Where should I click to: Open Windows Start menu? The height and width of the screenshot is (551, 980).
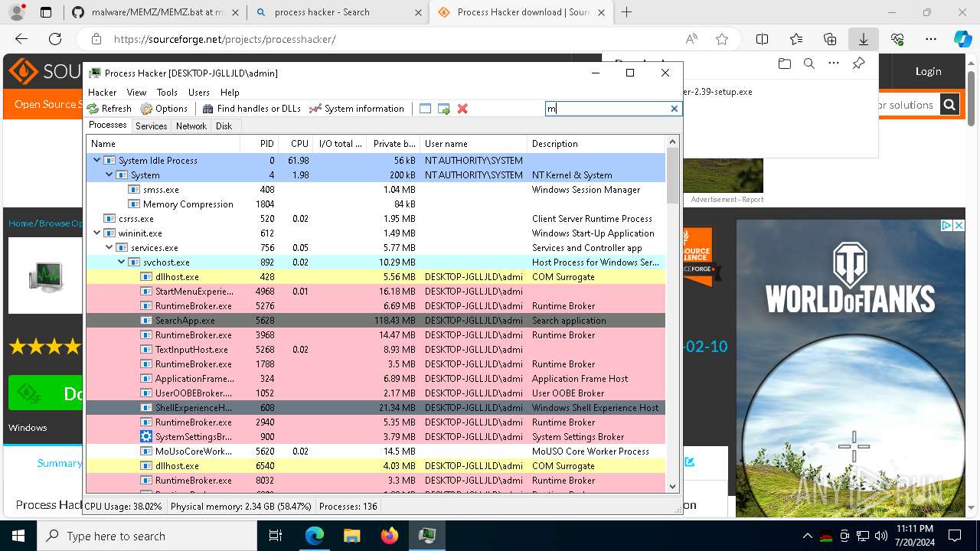(x=18, y=536)
